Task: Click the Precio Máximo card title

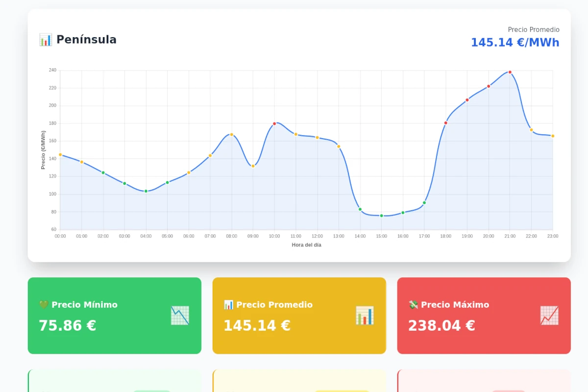Action: point(455,305)
